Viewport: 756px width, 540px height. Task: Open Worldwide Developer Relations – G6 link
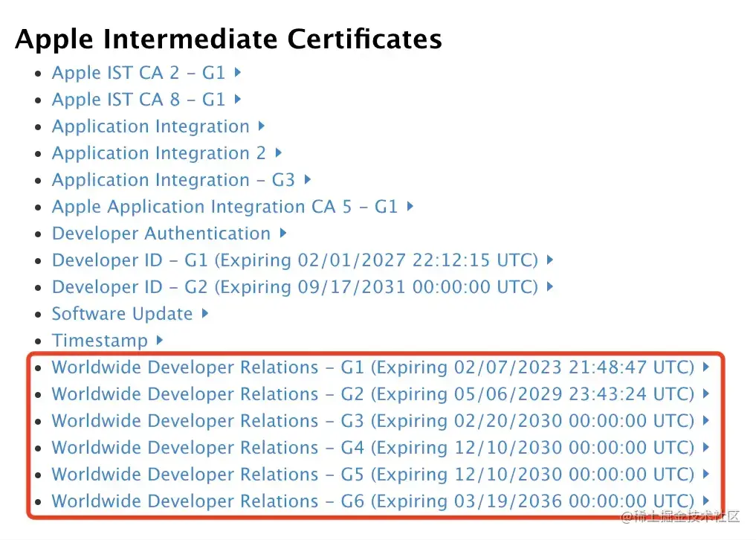coord(372,501)
